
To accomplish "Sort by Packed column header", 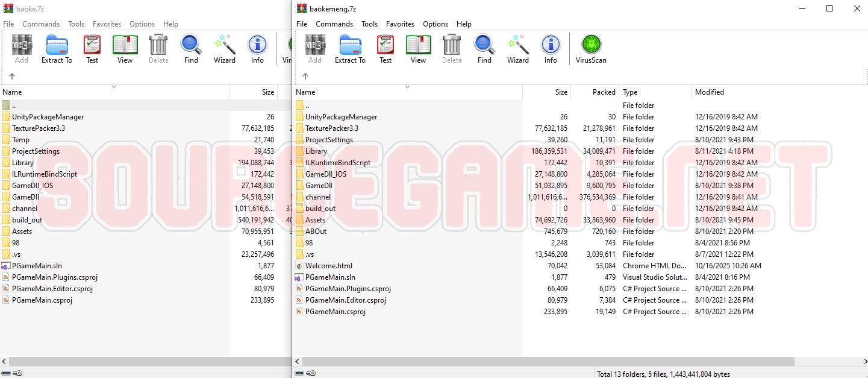I will pos(604,92).
